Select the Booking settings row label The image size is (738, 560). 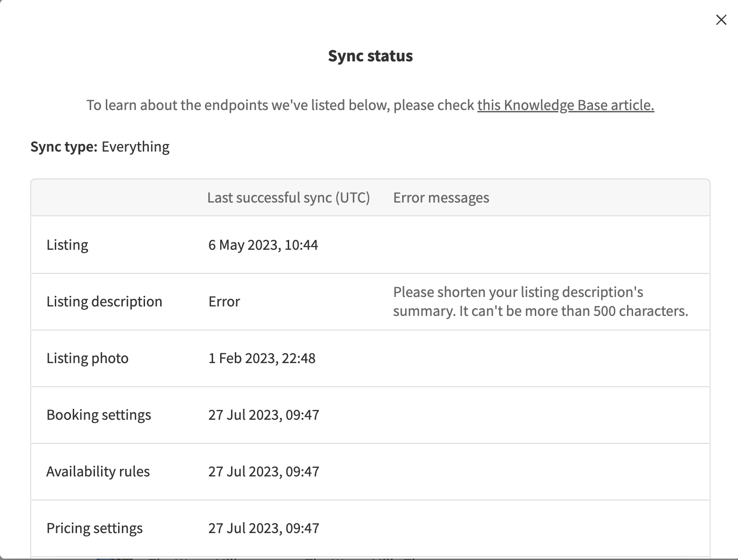coord(98,415)
